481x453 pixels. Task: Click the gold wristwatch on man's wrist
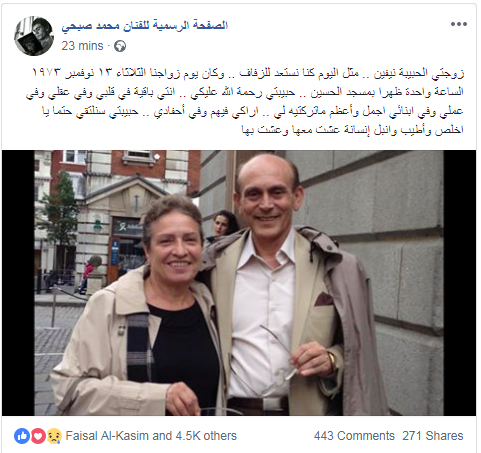tap(332, 362)
